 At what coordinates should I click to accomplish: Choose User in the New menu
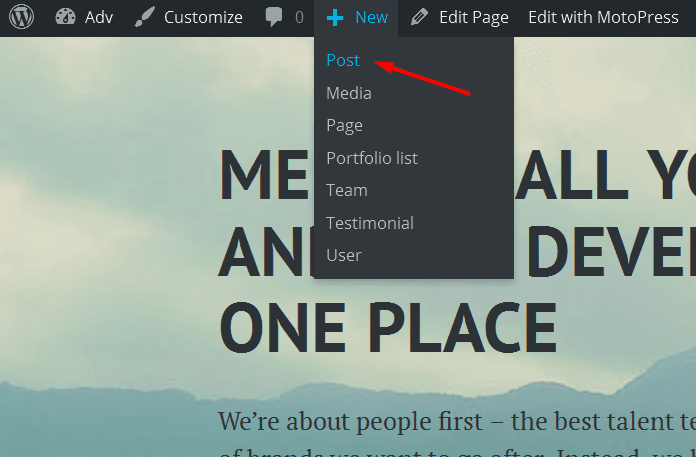344,255
